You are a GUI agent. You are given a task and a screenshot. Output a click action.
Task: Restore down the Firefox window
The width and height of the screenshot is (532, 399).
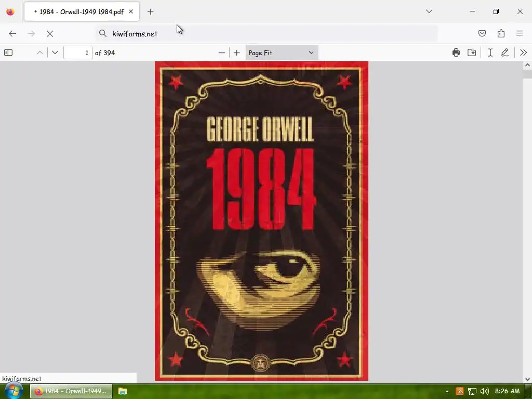click(496, 11)
